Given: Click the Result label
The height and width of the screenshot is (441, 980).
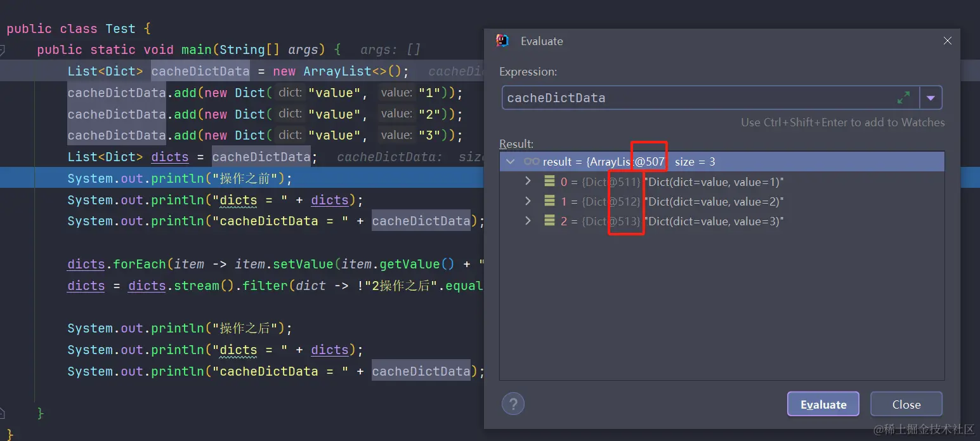Looking at the screenshot, I should pyautogui.click(x=516, y=144).
